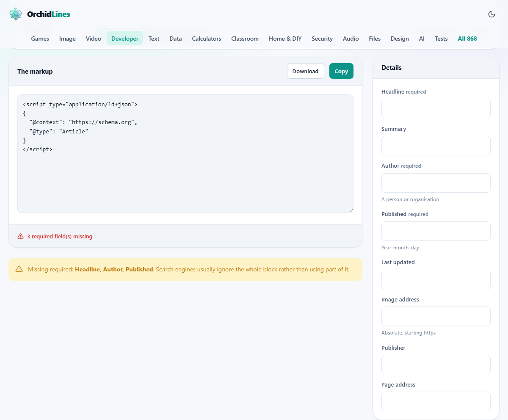Click the '3 required field(s) missing' status text
Image resolution: width=508 pixels, height=420 pixels.
coord(60,236)
